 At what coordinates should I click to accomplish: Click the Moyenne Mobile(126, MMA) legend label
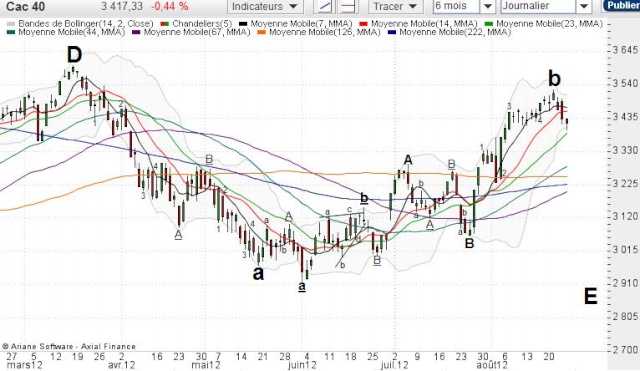(324, 32)
